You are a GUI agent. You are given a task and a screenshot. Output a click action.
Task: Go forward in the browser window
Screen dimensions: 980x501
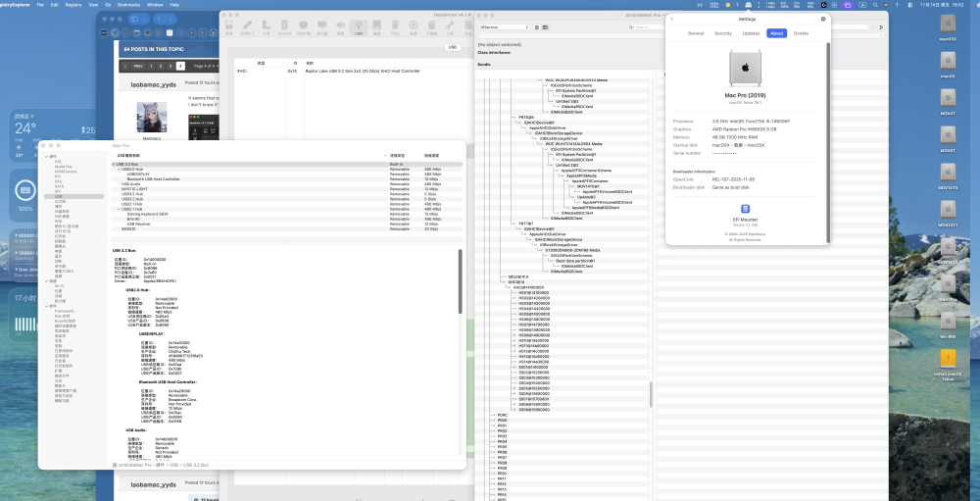171,19
